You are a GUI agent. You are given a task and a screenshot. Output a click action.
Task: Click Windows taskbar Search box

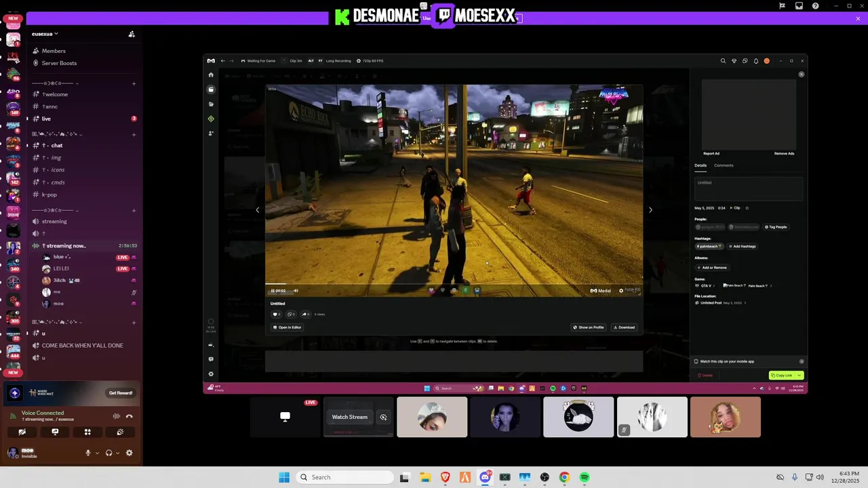click(x=344, y=477)
